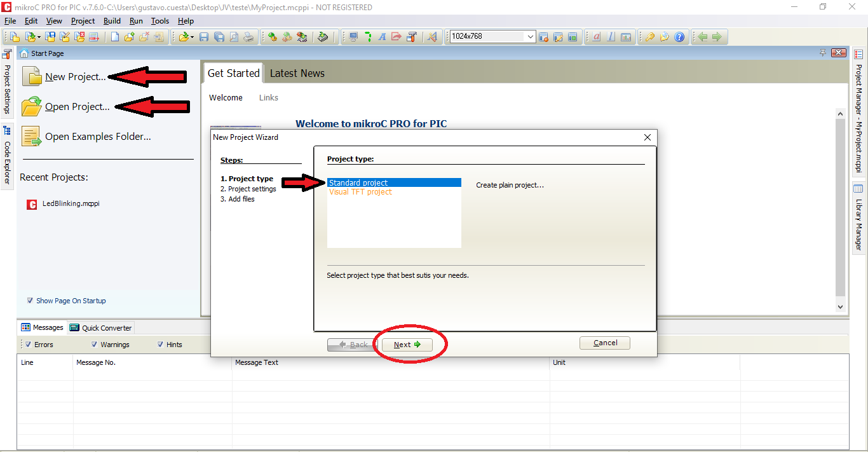Screen dimensions: 868x452
Task: Click the Print printer icon in toolbar
Action: [248, 37]
